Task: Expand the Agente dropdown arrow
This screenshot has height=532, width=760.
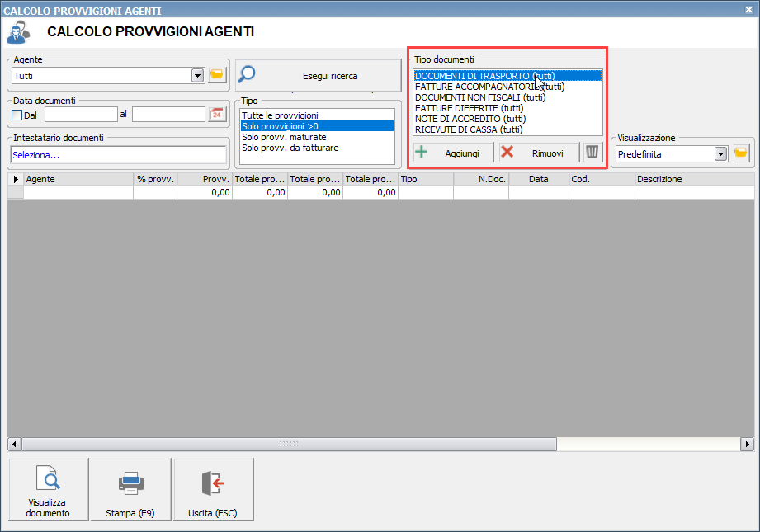Action: pyautogui.click(x=197, y=76)
